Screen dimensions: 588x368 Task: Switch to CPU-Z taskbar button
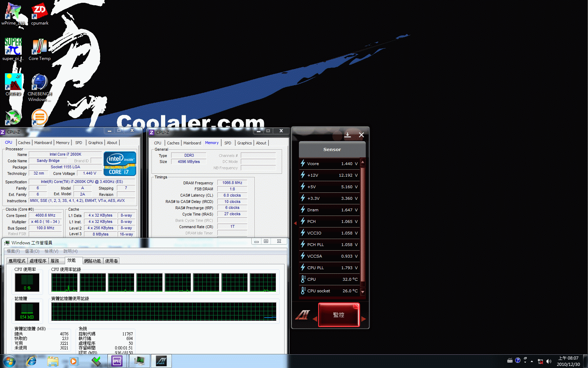tap(117, 361)
